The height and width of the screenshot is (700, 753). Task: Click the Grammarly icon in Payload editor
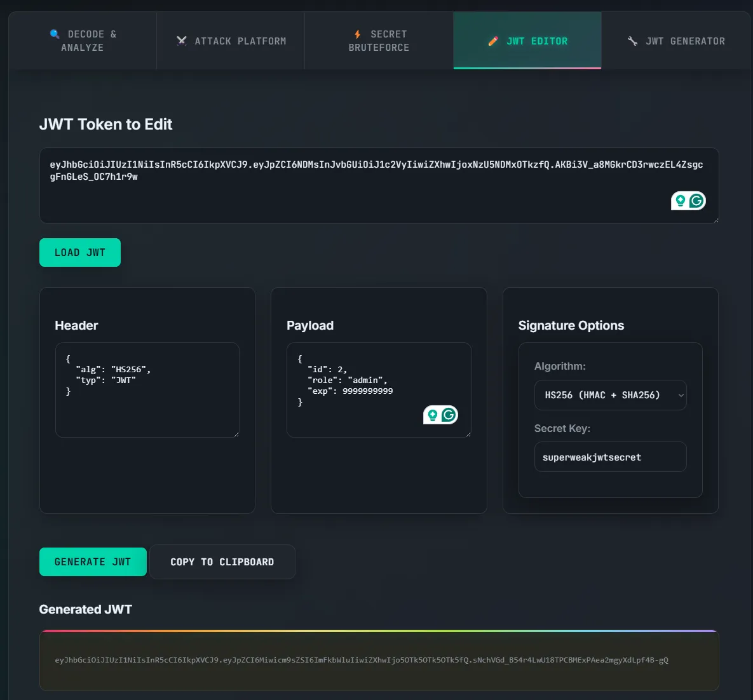[449, 415]
